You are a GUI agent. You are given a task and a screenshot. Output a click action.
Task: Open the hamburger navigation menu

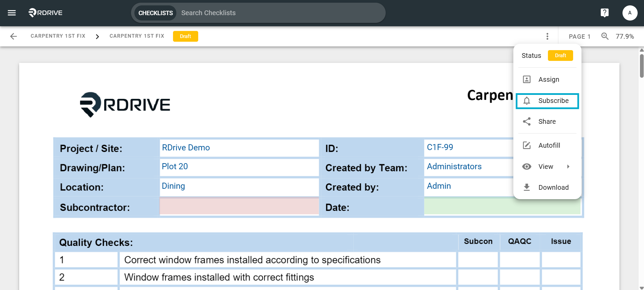12,13
